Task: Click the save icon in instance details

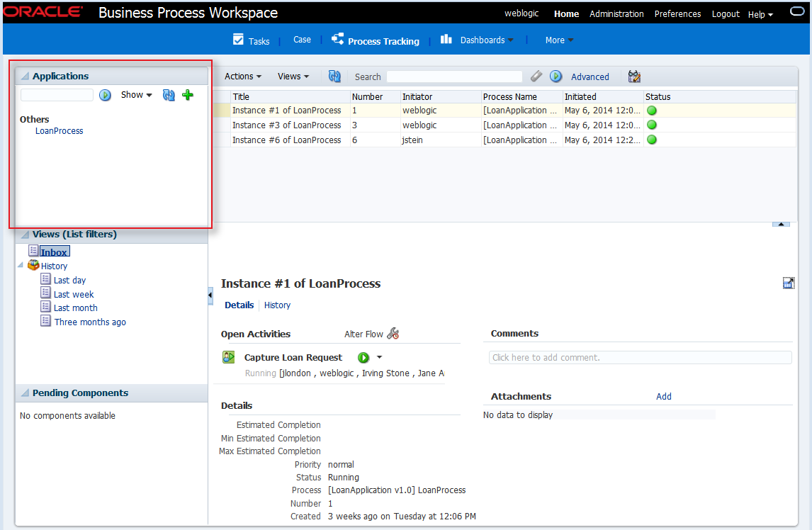Action: point(788,283)
